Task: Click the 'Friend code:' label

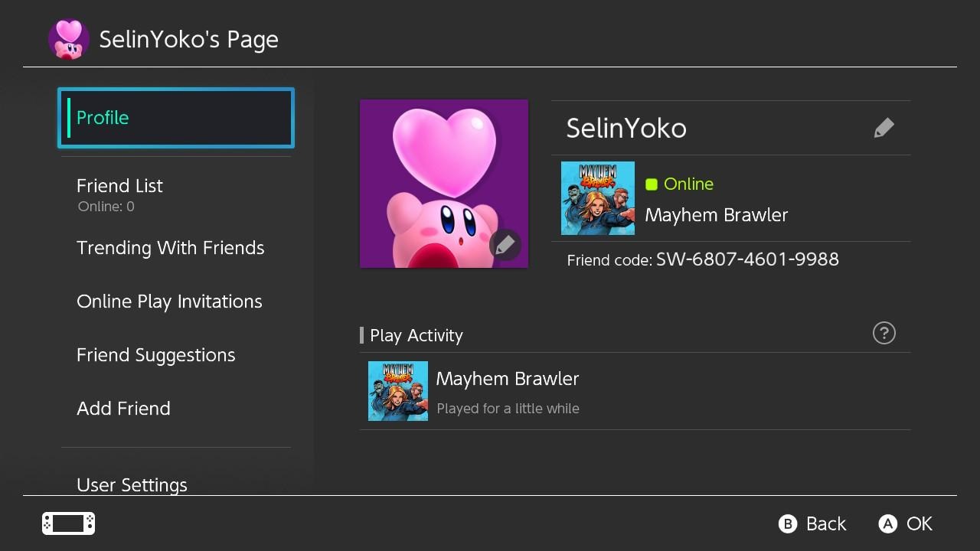Action: point(609,261)
